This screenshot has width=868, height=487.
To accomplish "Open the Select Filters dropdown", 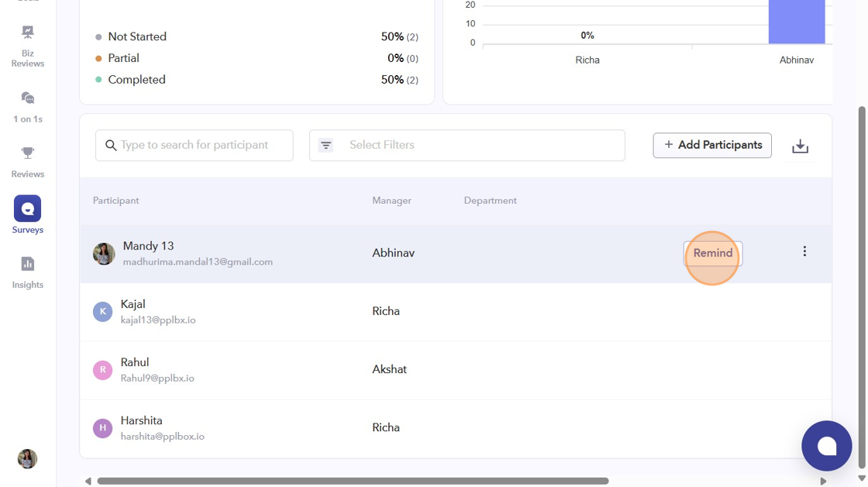I will [x=467, y=145].
